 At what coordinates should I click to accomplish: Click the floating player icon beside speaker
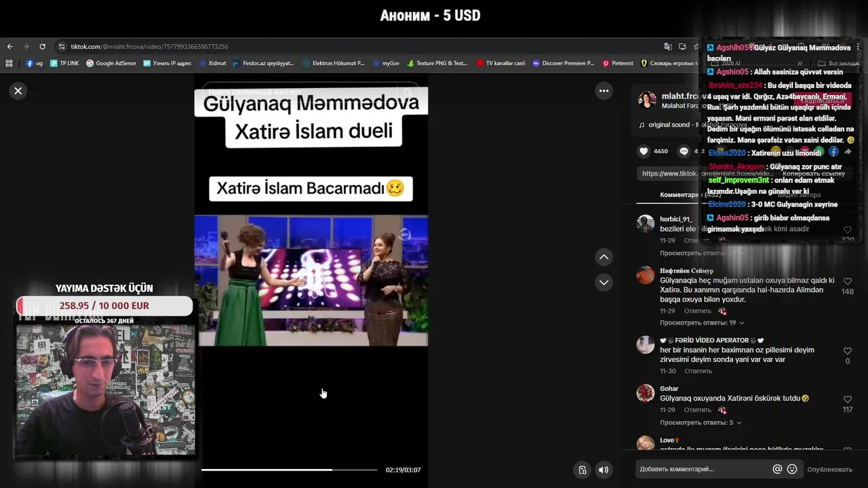[x=582, y=470]
